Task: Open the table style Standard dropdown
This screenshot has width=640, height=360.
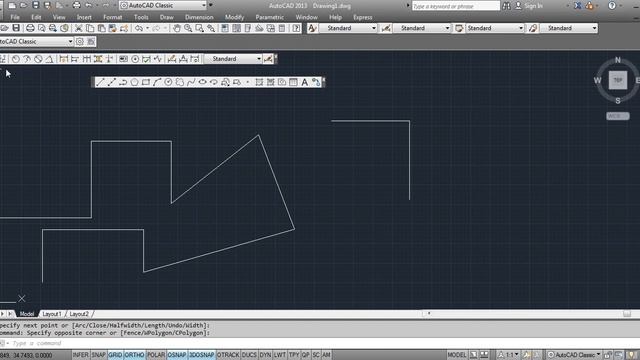Action: pyautogui.click(x=495, y=28)
